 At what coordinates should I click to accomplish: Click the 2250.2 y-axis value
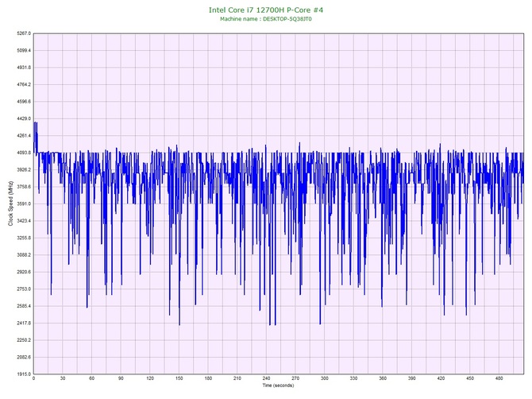tap(24, 340)
